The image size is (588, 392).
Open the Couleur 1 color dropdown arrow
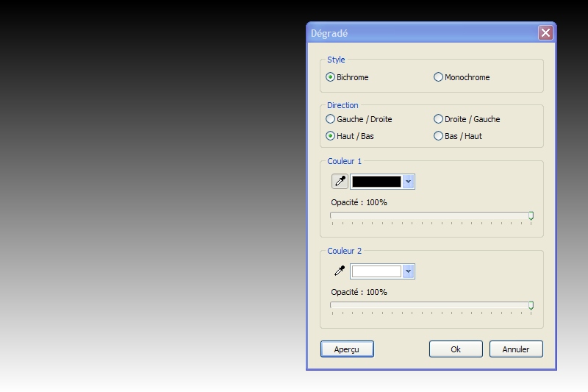(x=408, y=182)
